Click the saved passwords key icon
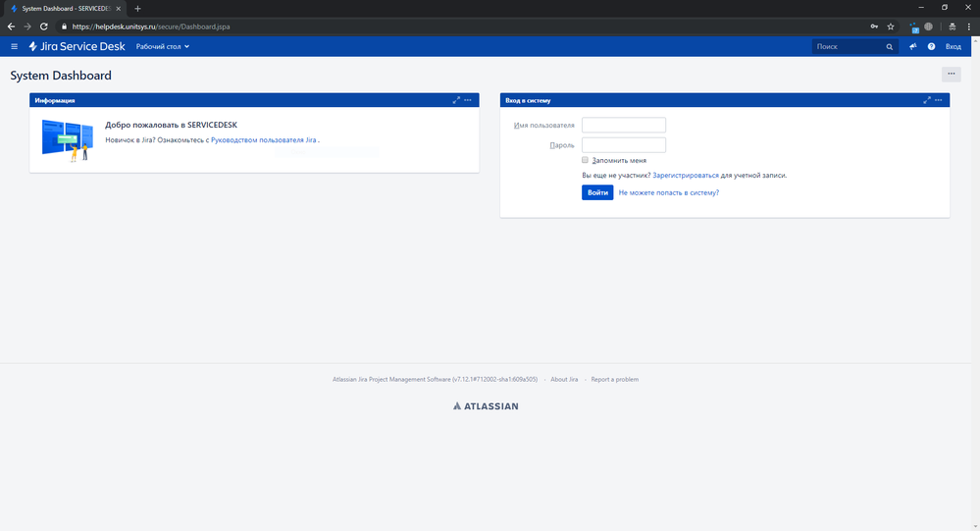The width and height of the screenshot is (980, 531). [874, 27]
